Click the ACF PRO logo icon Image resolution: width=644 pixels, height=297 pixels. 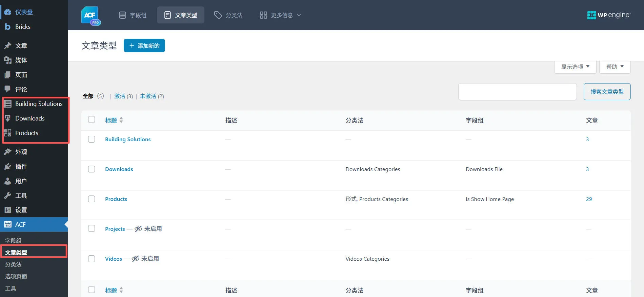click(x=91, y=16)
